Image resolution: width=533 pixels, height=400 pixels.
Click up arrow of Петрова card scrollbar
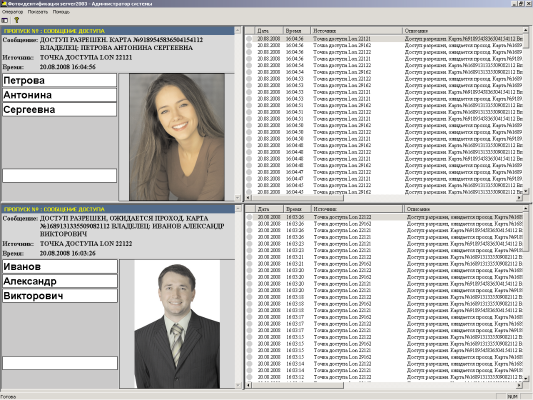point(238,31)
